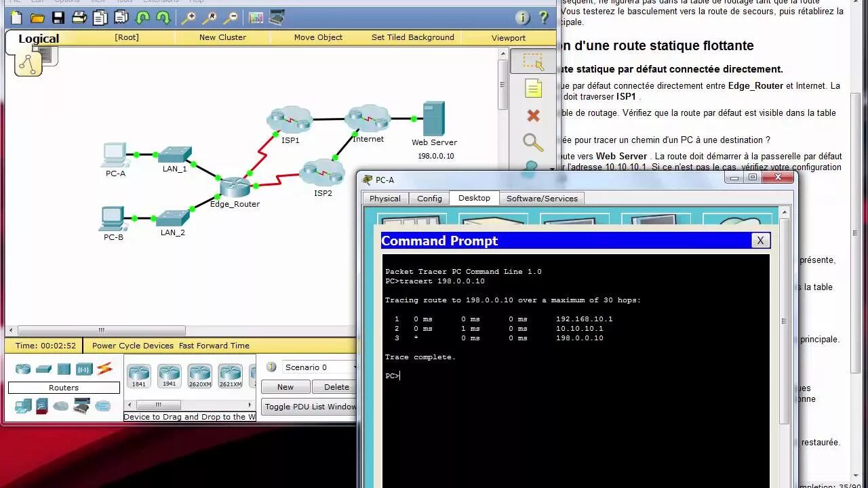Click the New file icon in toolbar
Viewport: 868px width, 488px height.
coord(16,18)
